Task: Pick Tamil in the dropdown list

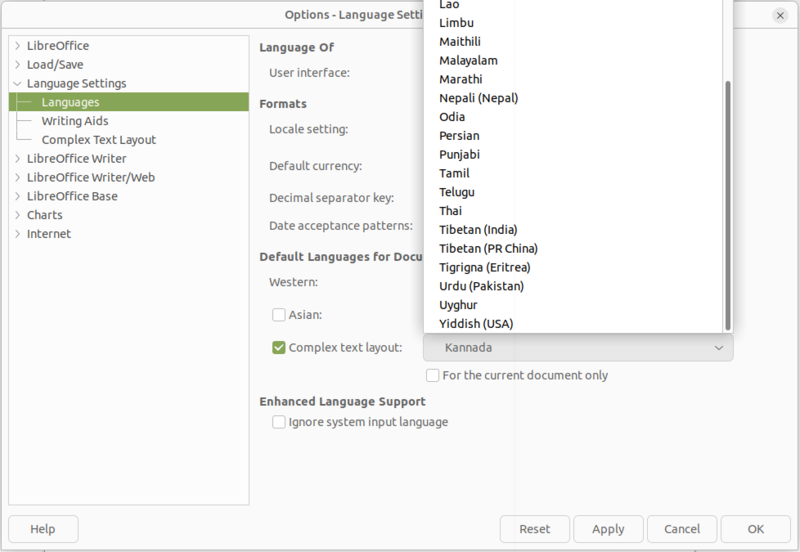Action: [573, 174]
